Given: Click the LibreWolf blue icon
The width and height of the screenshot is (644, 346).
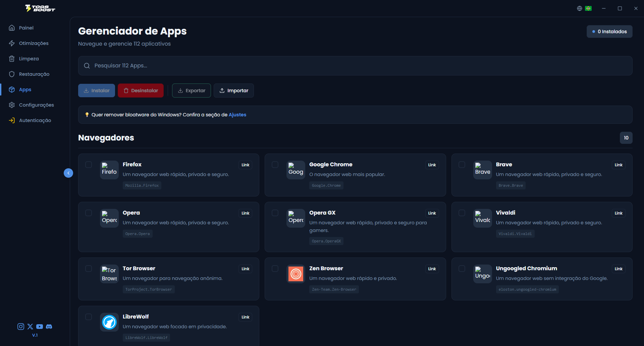Looking at the screenshot, I should click(109, 322).
